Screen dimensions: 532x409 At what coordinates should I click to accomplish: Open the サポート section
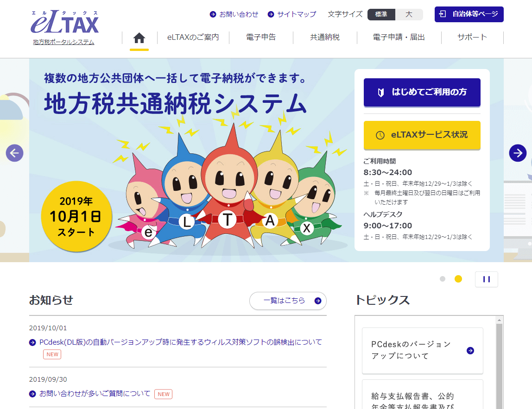click(472, 38)
